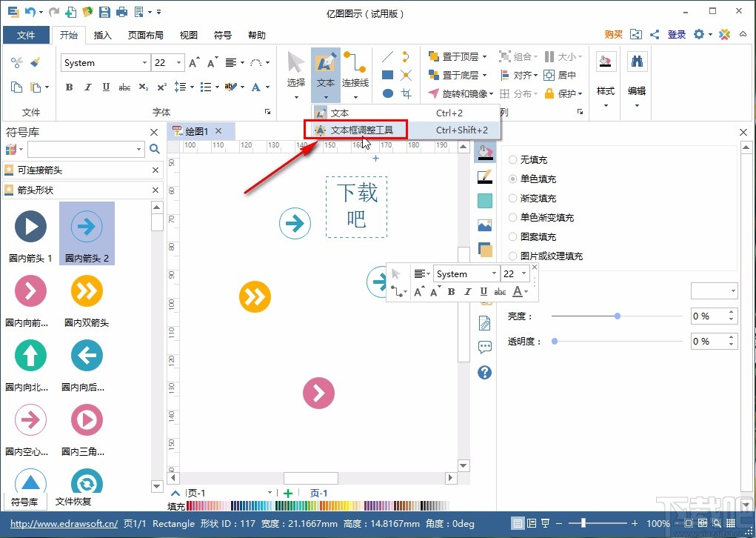Select the 单色渐变填充 radio option
The width and height of the screenshot is (756, 538).
pyautogui.click(x=513, y=218)
